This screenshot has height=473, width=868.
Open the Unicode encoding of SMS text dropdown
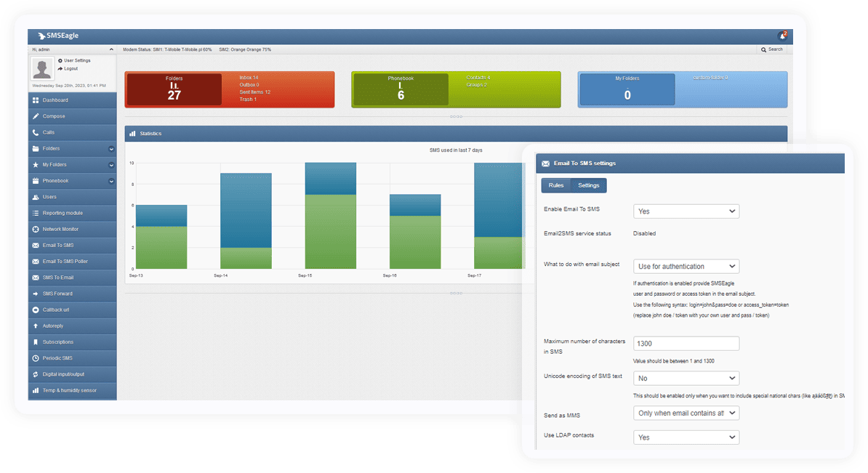[686, 379]
